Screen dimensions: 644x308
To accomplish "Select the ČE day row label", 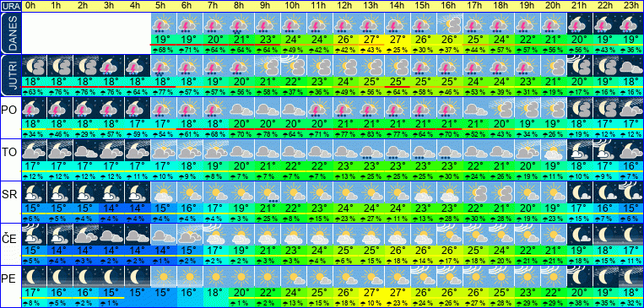I will coord(10,238).
